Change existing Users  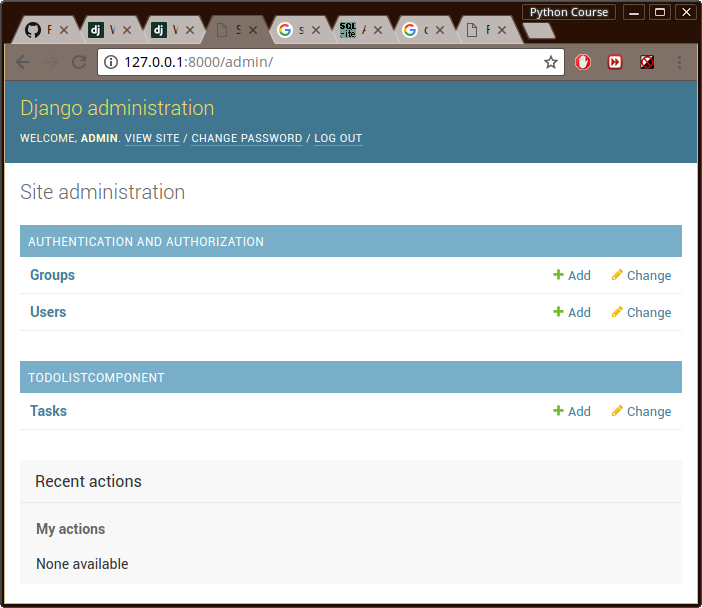[x=641, y=313]
